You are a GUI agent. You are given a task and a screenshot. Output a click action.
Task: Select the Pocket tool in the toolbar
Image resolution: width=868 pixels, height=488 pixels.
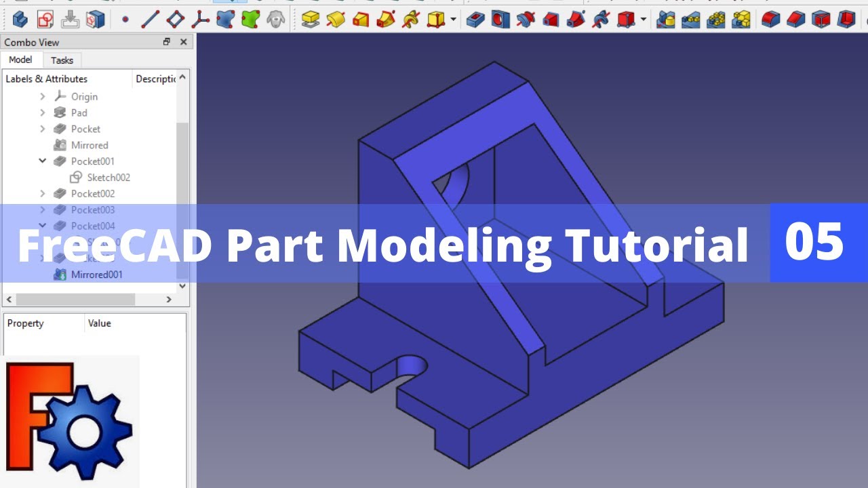coord(475,19)
